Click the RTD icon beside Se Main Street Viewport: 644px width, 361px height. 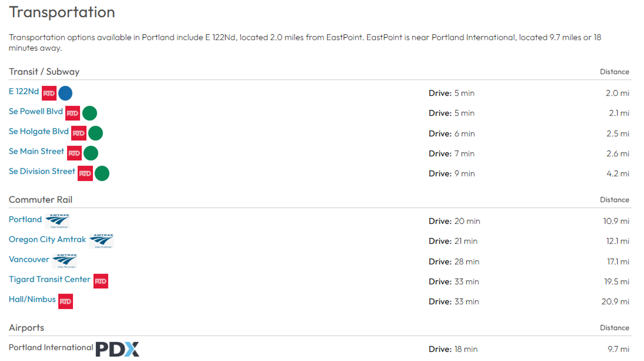(74, 153)
